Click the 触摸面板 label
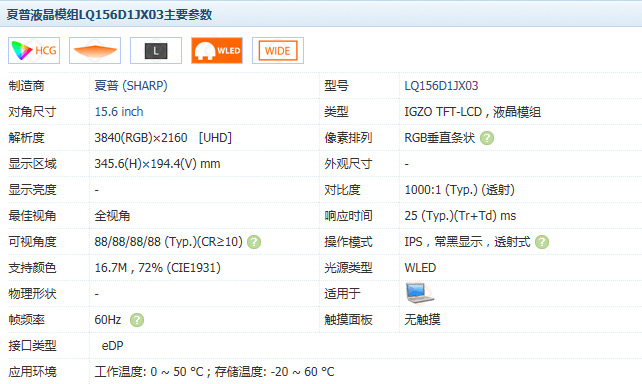This screenshot has height=384, width=642. tap(348, 320)
